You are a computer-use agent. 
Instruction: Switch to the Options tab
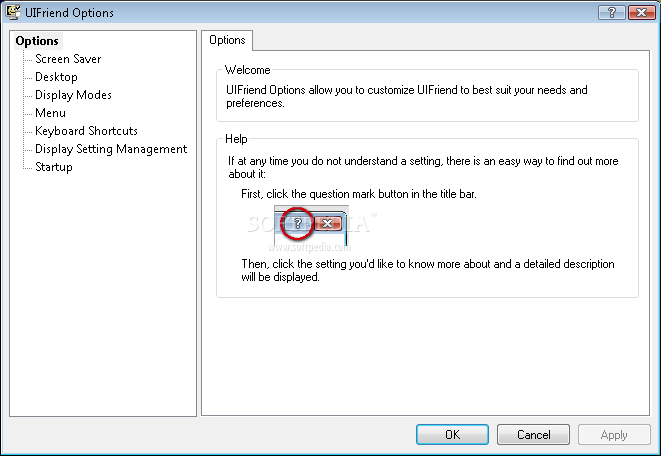click(x=228, y=40)
